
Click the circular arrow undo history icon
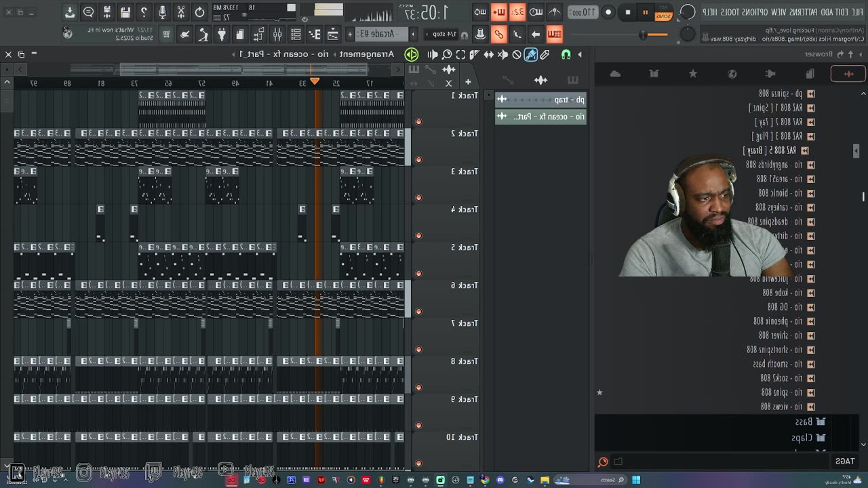tap(199, 12)
